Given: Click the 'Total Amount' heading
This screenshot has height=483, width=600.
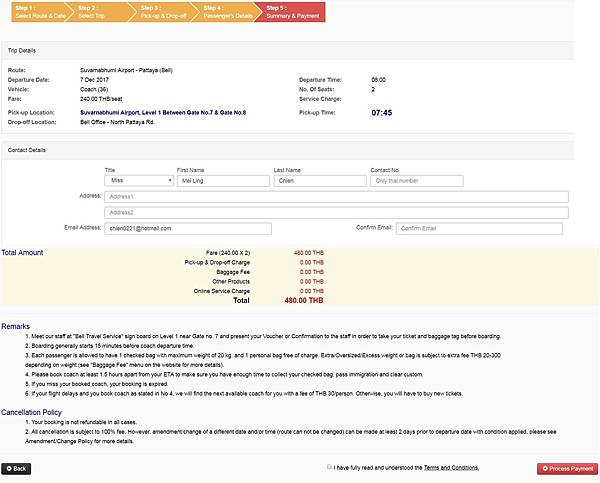Looking at the screenshot, I should [x=22, y=253].
